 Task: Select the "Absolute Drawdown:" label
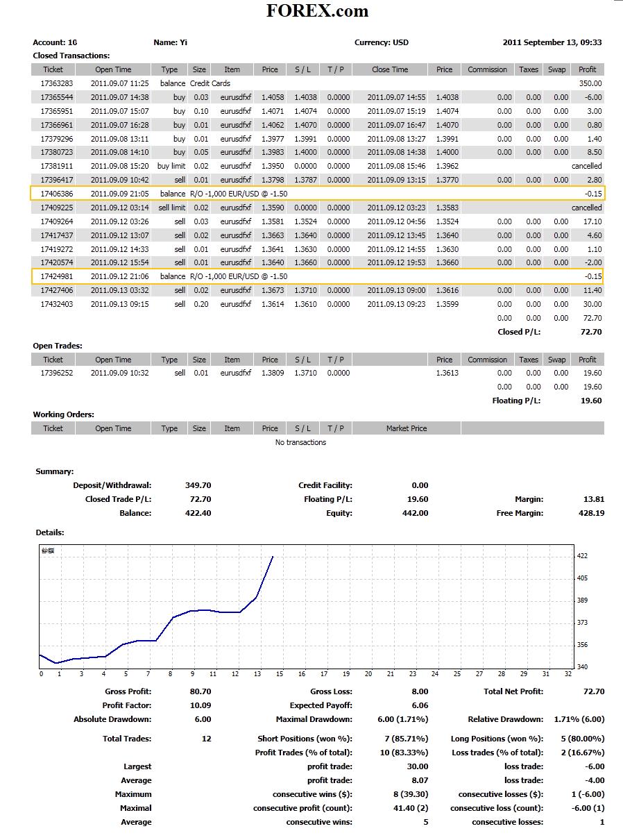(112, 719)
